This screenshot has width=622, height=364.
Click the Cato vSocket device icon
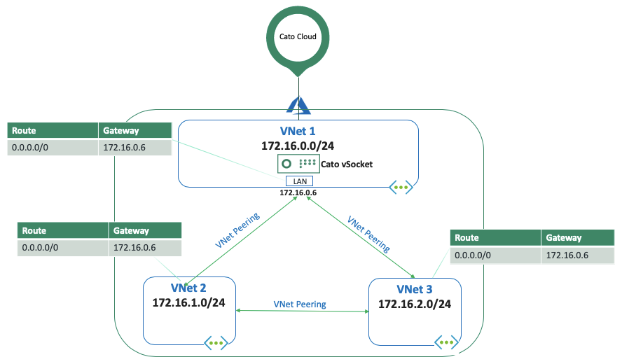(298, 164)
